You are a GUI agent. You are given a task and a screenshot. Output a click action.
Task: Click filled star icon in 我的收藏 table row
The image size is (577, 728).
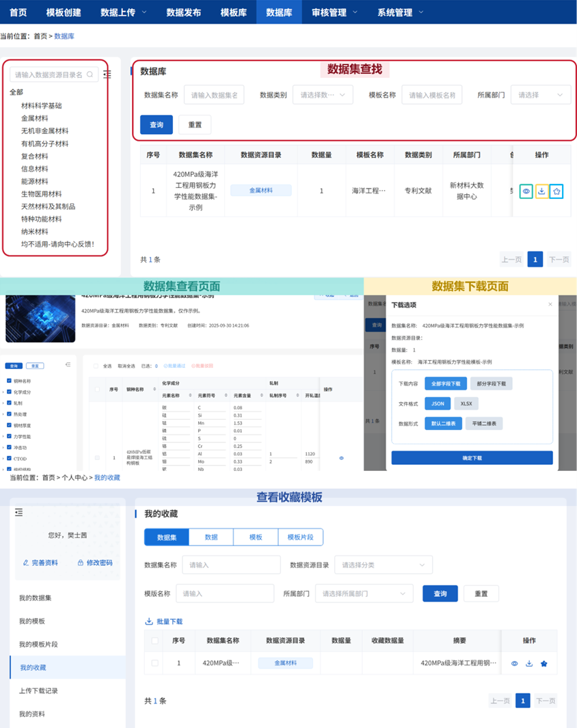[544, 663]
